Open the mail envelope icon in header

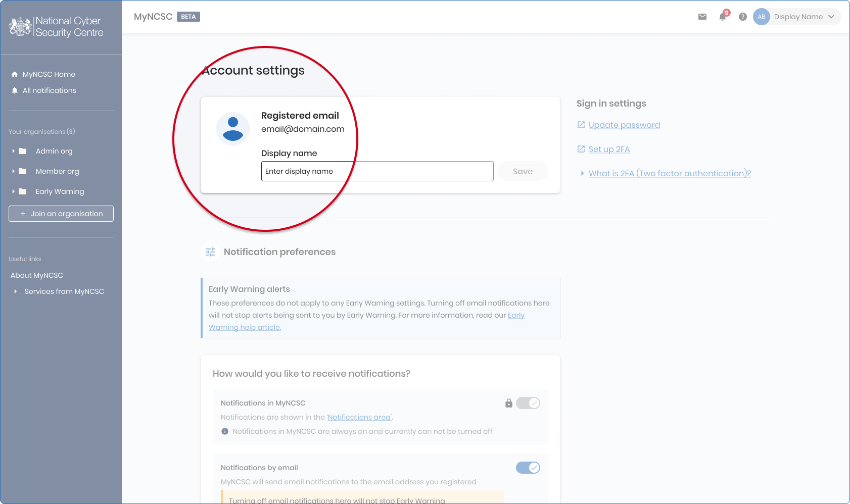pyautogui.click(x=702, y=17)
